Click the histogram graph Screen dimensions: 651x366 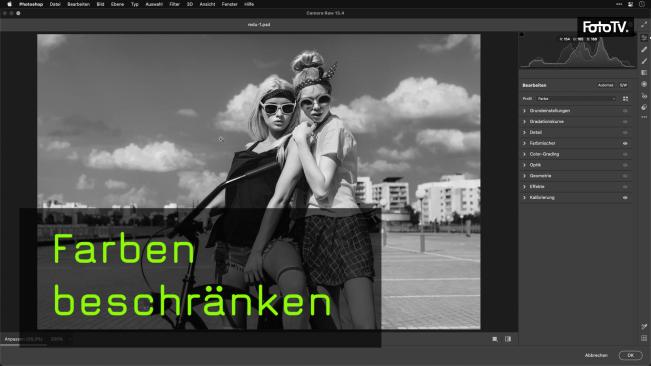coord(578,51)
